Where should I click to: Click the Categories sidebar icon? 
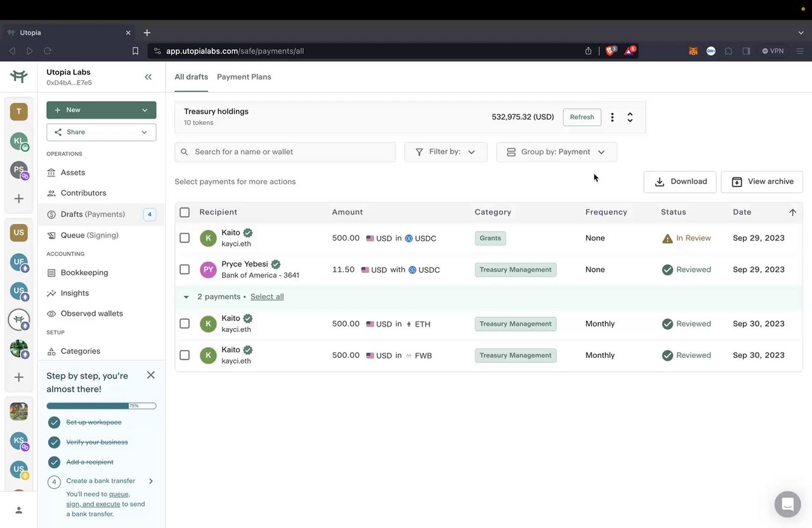[51, 351]
